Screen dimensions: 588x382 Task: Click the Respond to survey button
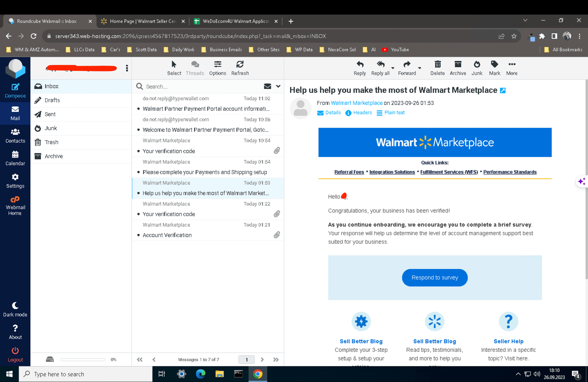435,277
